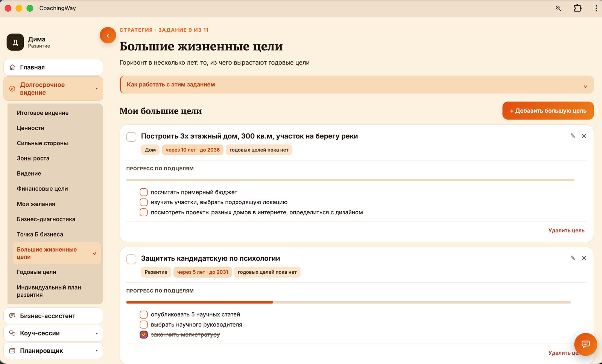The image size is (602, 364).
Task: Click the compass icon of Долгосрочное видение
Action: pyautogui.click(x=12, y=89)
